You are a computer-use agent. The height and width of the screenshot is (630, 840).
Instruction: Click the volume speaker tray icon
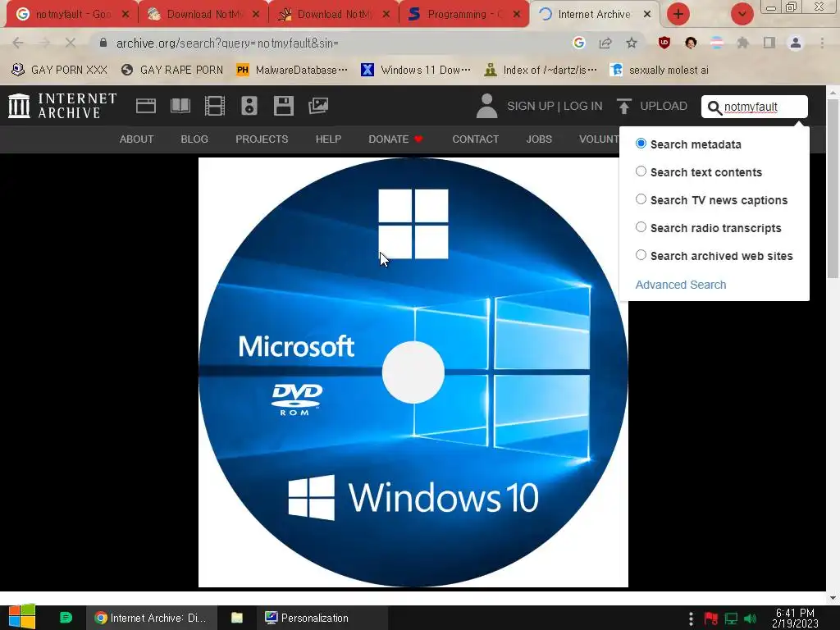point(751,619)
